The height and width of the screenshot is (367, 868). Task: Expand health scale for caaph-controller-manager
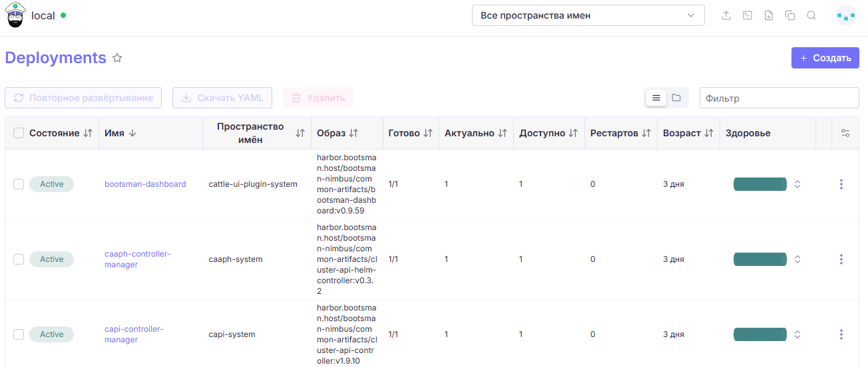797,259
